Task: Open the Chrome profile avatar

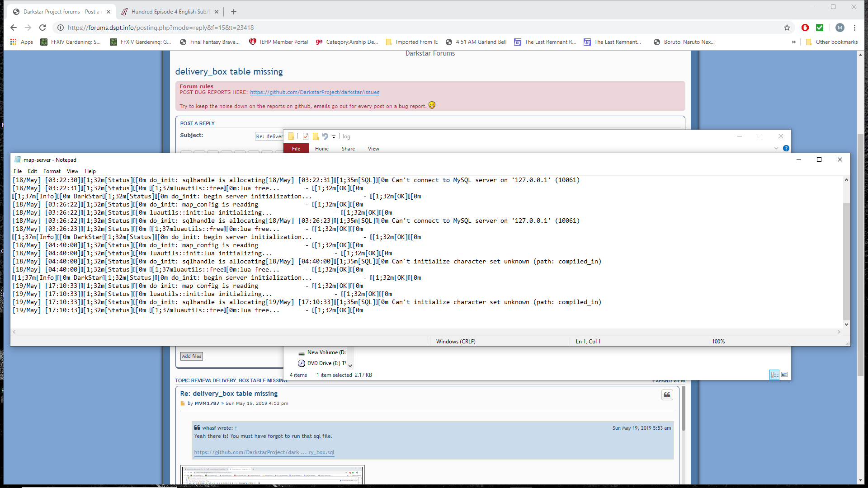Action: (x=840, y=28)
